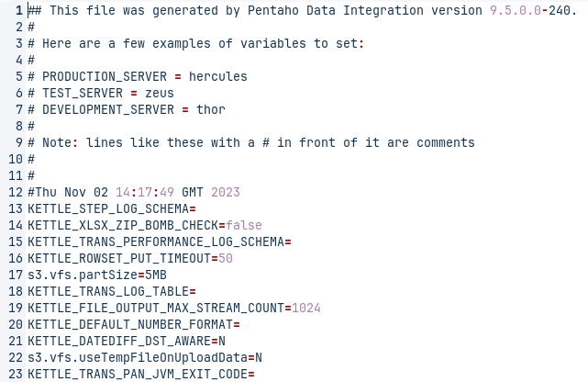This screenshot has height=382, width=588.
Task: Click the KETTLE_DEFAULT_NUMBER_FORMAT key
Action: [x=130, y=324]
